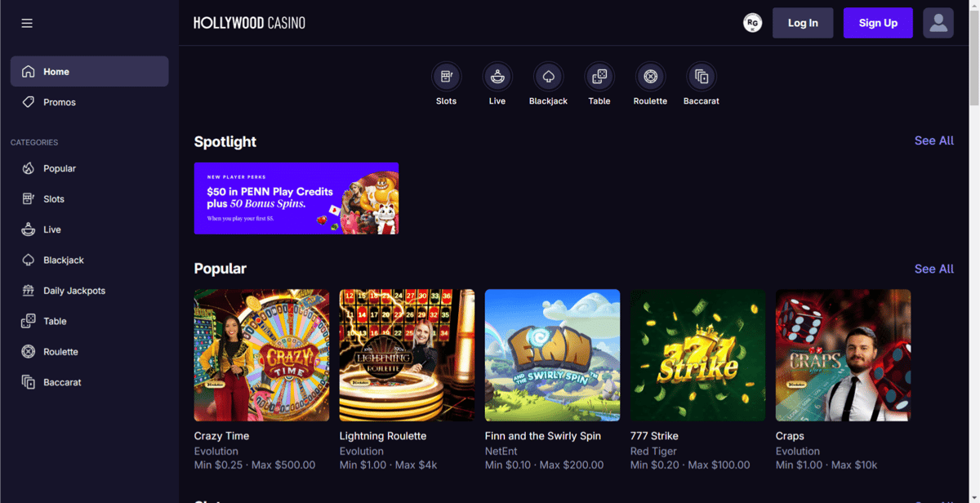Viewport: 980px width, 503px height.
Task: Open the Craps game thumbnail
Action: tap(844, 355)
